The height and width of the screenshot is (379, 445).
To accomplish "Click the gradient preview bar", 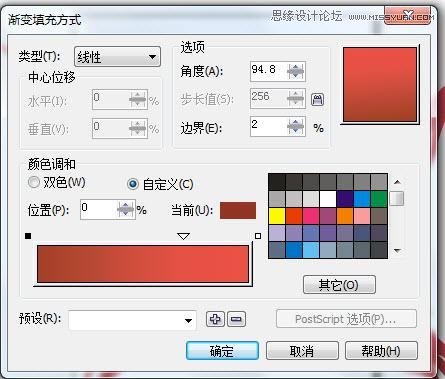I will tap(143, 264).
